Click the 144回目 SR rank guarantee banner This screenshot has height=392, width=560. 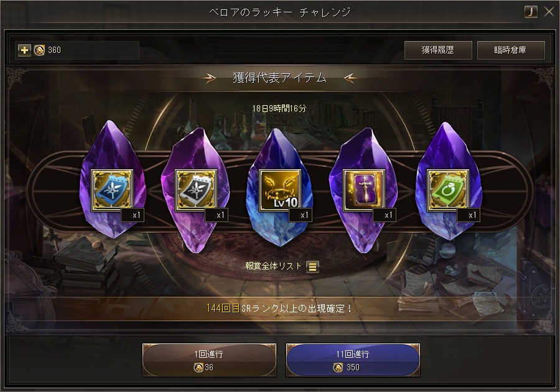[279, 308]
